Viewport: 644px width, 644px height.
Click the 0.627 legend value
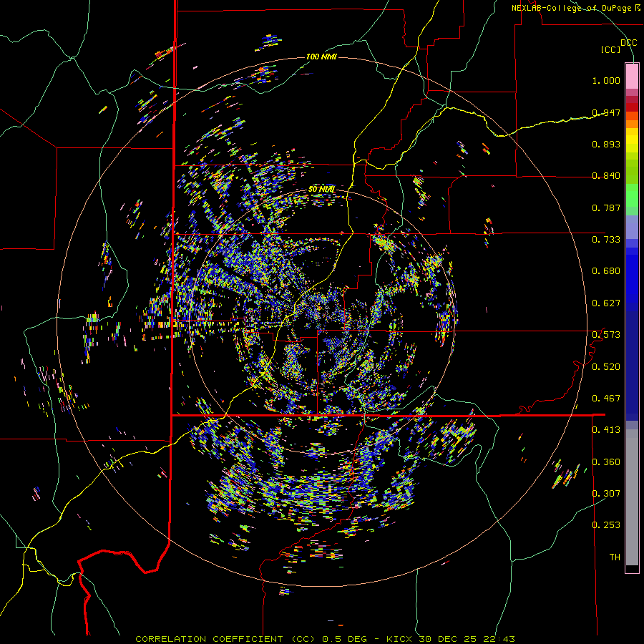(606, 303)
